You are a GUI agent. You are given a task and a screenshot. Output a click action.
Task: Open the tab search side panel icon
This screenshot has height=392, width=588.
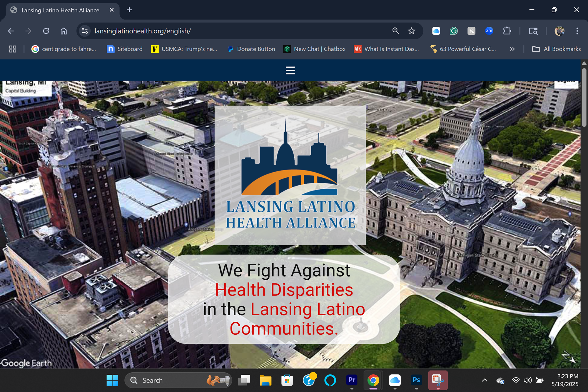pos(533,31)
